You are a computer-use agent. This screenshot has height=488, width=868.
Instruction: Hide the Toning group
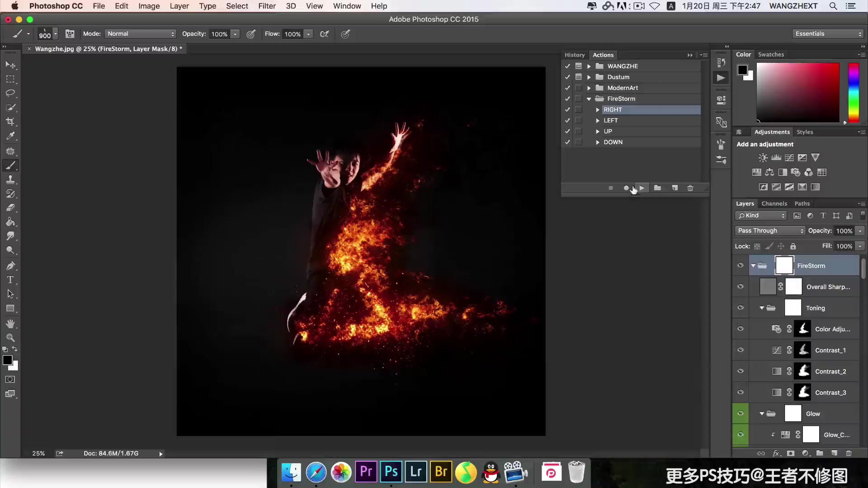point(741,308)
